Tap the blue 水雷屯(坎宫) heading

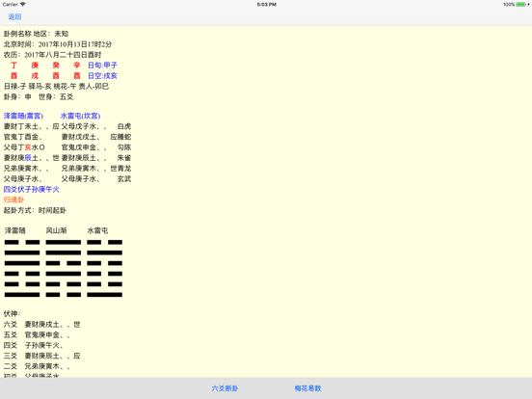click(x=80, y=116)
